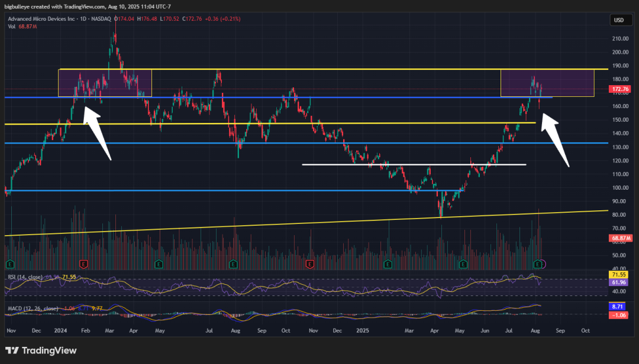Click the Oct label after Sep 2025 on time axis
Screen dimensions: 639x364
click(585, 330)
